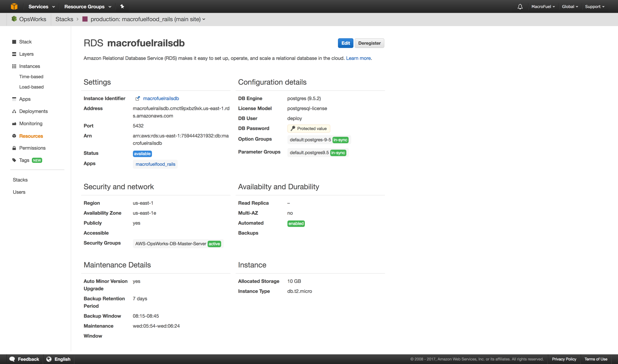Click the Permissions navigation icon
Viewport: 618px width, 364px height.
point(14,148)
